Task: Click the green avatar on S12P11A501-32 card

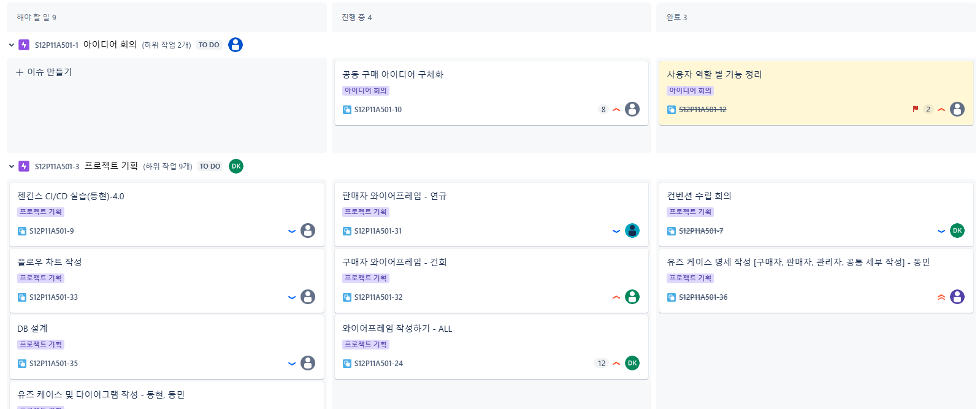Action: click(632, 297)
